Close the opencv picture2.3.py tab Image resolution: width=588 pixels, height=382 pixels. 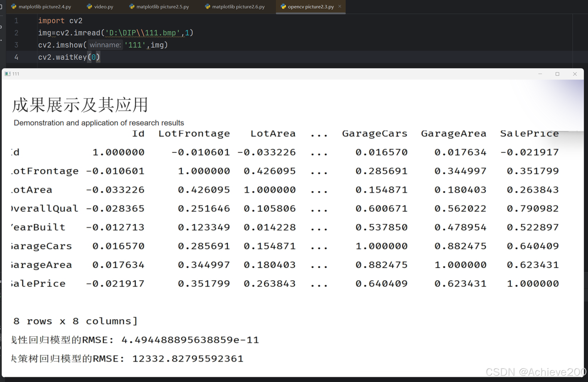point(340,6)
